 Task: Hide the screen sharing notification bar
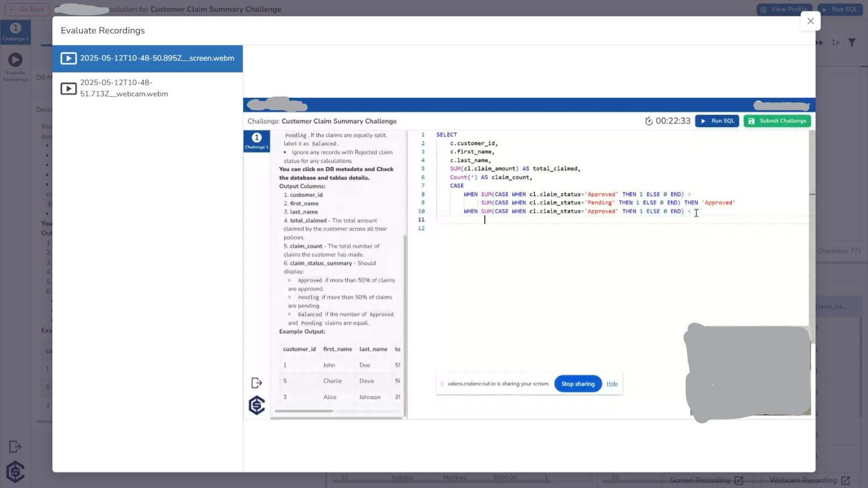(612, 384)
